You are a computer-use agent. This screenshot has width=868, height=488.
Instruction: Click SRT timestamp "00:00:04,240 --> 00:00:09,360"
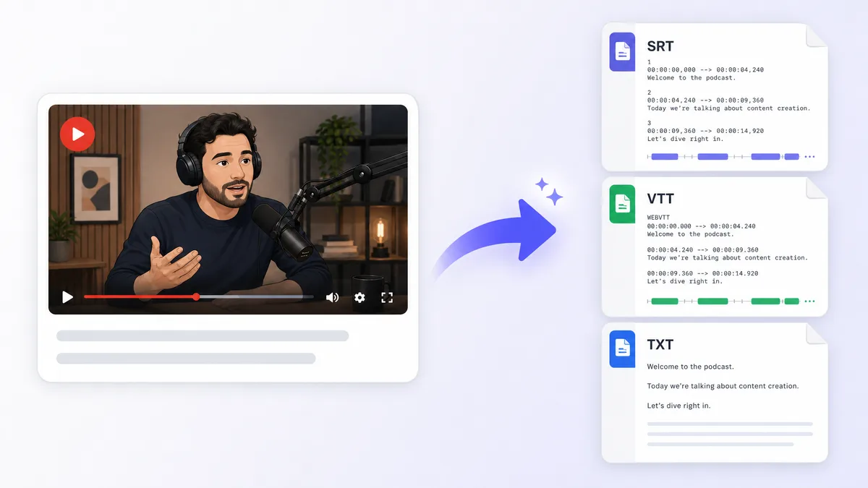[x=705, y=100]
